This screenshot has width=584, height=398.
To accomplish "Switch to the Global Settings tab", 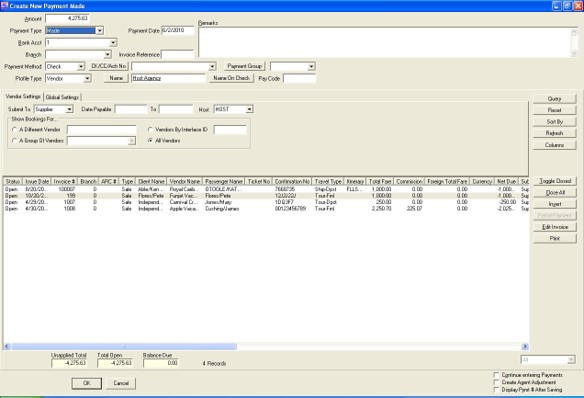I will 62,97.
